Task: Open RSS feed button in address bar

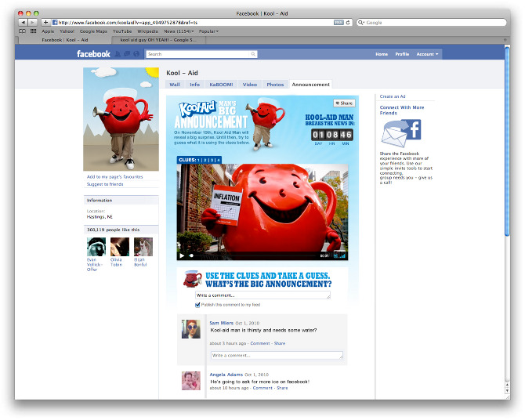Action: pos(339,23)
